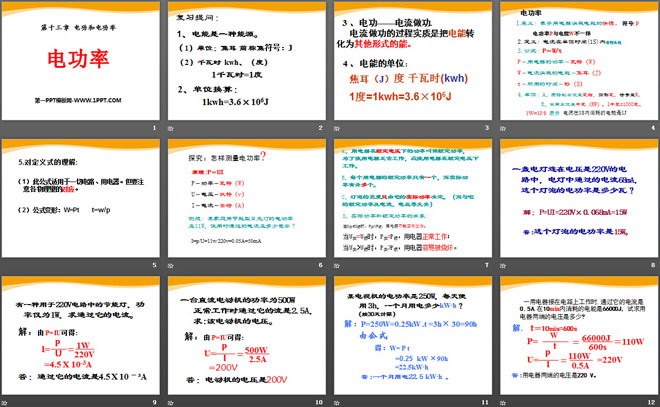Click slide number label "8"
The image size is (660, 407).
[653, 265]
